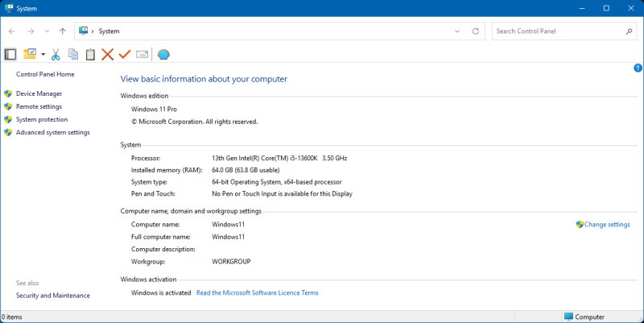Select the "Windows 11 Pro" edition text
This screenshot has height=323, width=644.
coord(154,109)
